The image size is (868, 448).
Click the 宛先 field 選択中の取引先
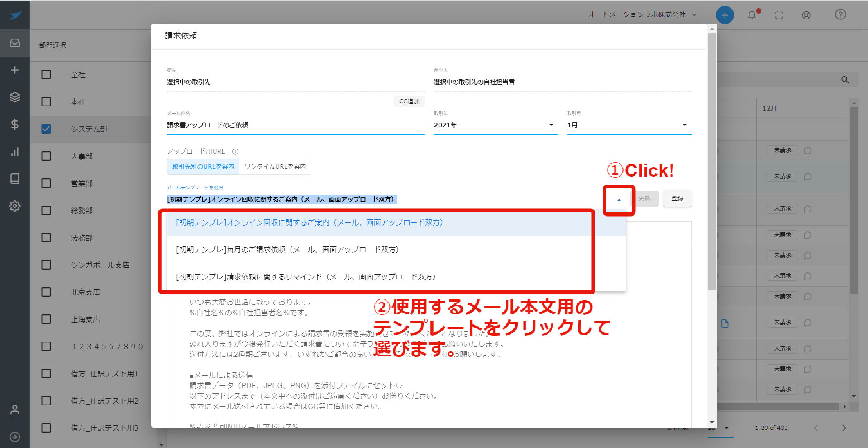pyautogui.click(x=296, y=82)
